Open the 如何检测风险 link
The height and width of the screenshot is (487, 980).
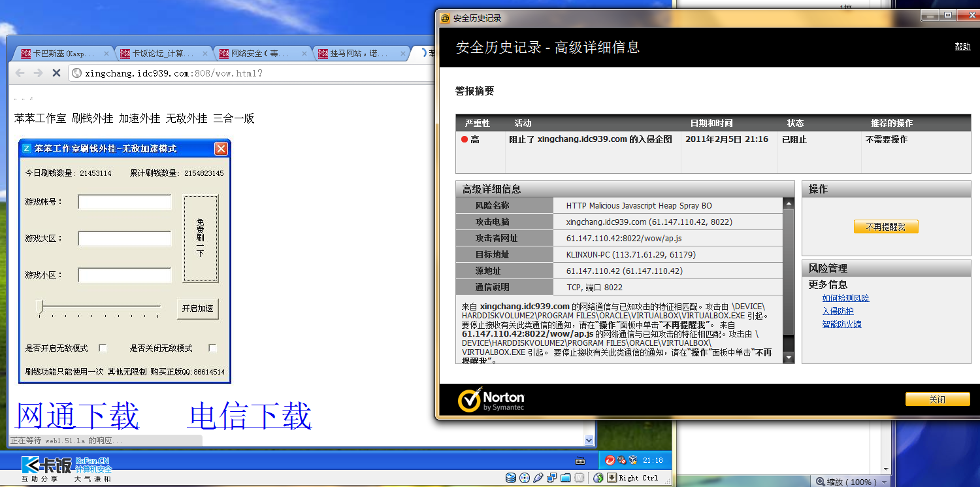tap(845, 298)
